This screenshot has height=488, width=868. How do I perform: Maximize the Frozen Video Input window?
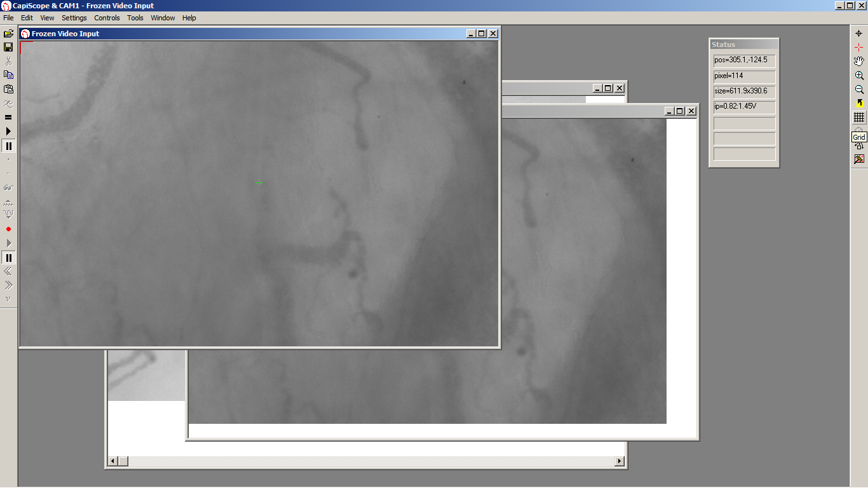point(481,34)
